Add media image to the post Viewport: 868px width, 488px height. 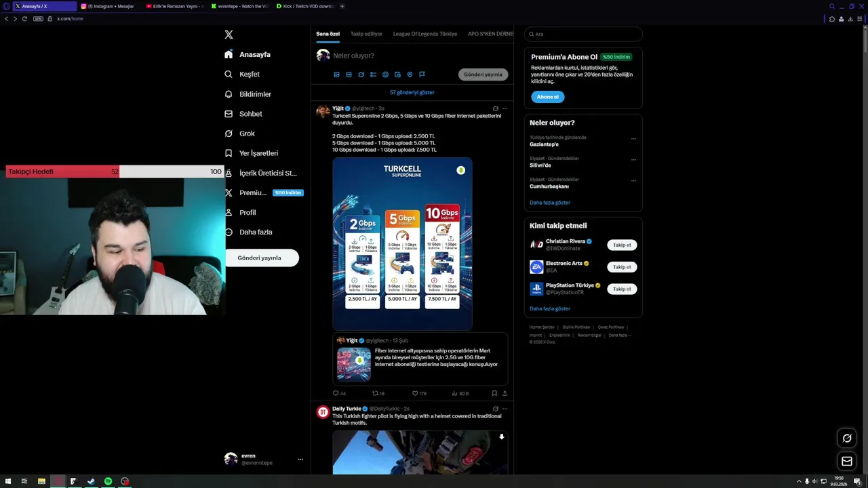(336, 75)
